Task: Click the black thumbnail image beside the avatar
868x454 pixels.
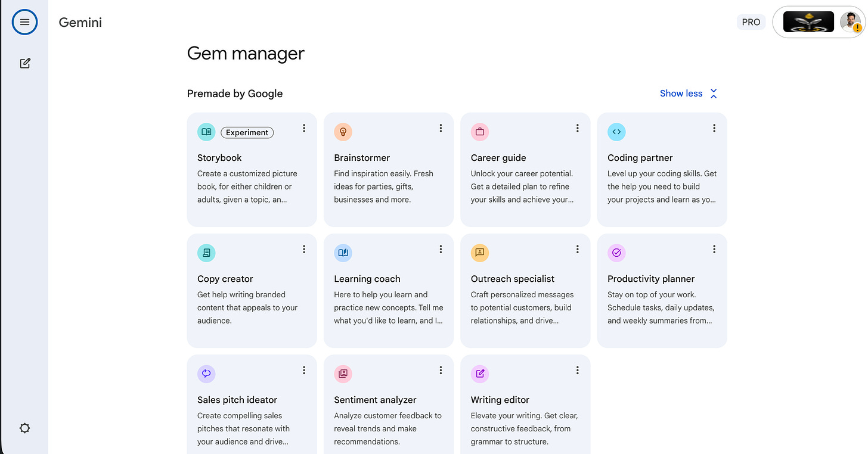Action: point(808,22)
